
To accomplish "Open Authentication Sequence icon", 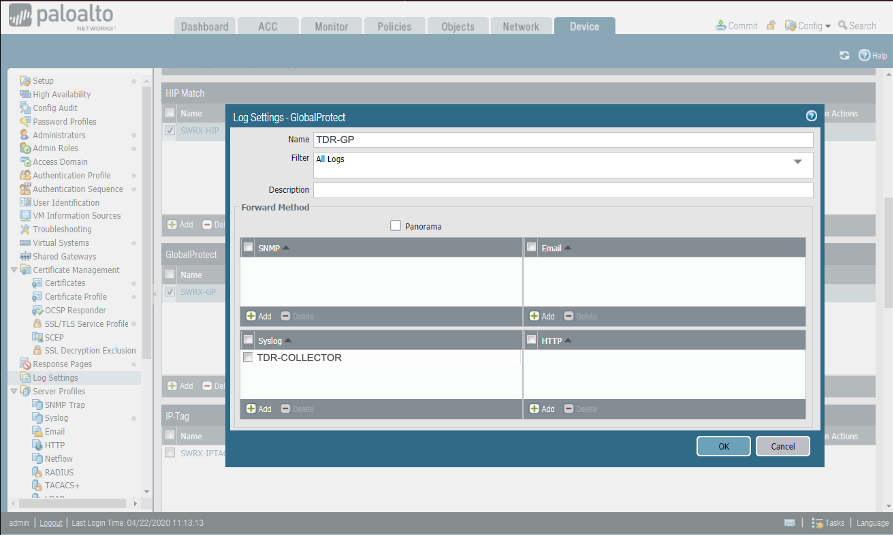I will point(25,189).
